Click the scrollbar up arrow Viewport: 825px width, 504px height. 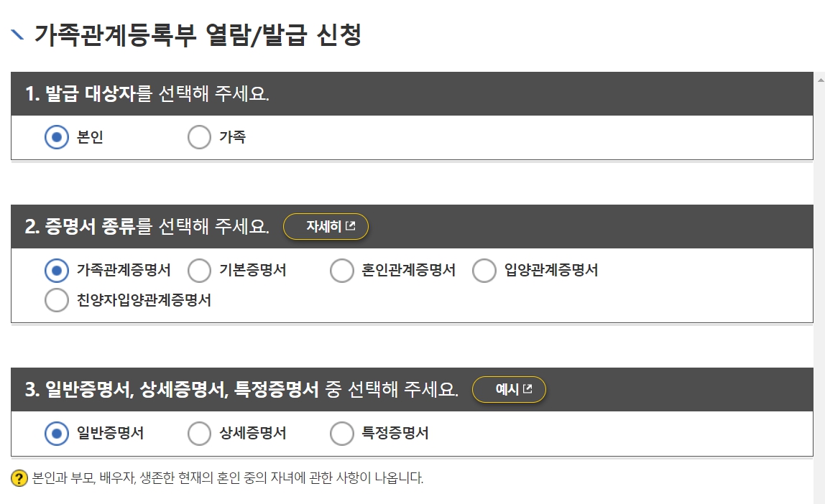819,79
